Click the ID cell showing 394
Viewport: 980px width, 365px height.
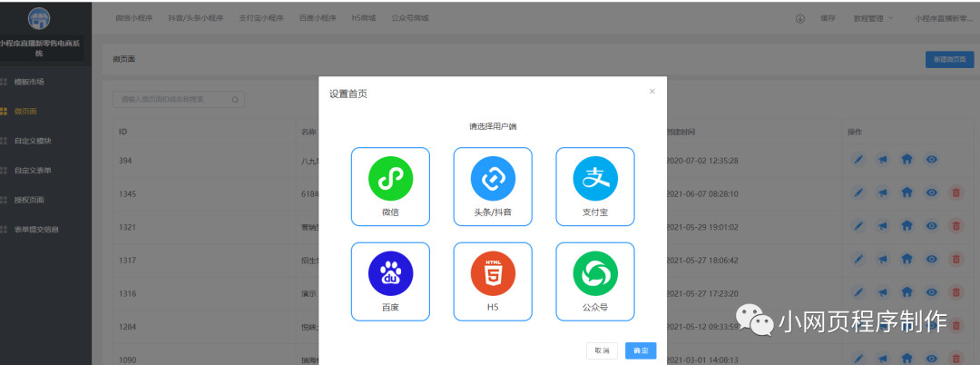(x=124, y=161)
